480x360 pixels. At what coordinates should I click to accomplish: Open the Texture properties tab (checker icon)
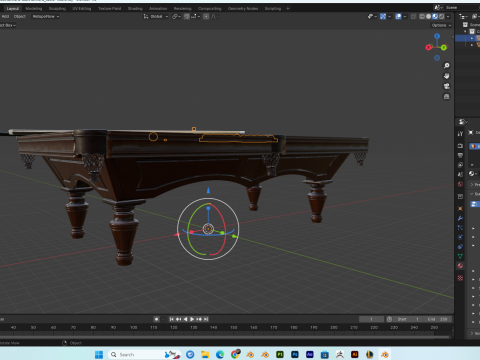tap(460, 278)
